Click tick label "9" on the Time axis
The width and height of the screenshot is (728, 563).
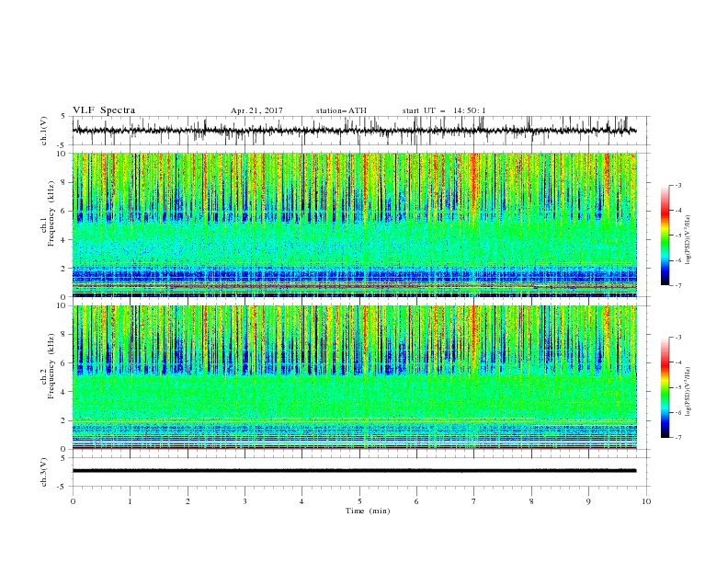588,501
